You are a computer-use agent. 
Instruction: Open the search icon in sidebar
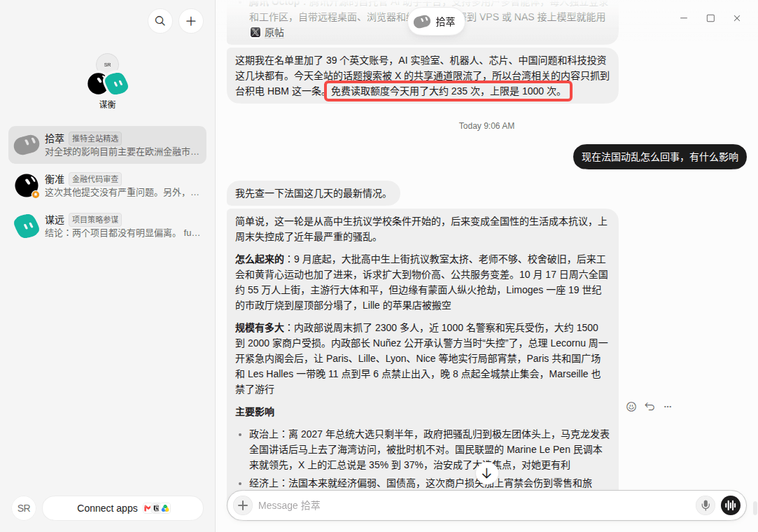click(x=160, y=21)
